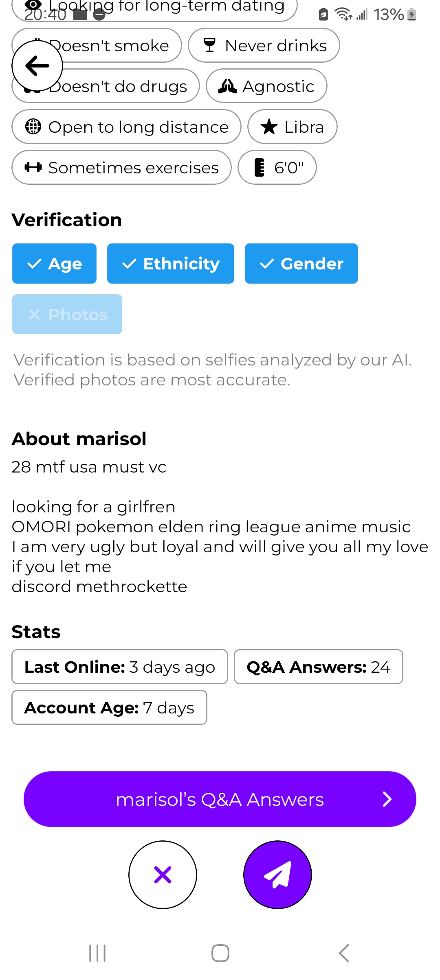The height and width of the screenshot is (980, 440).
Task: Open marisol's Q&A Answers chevron
Action: click(x=387, y=799)
